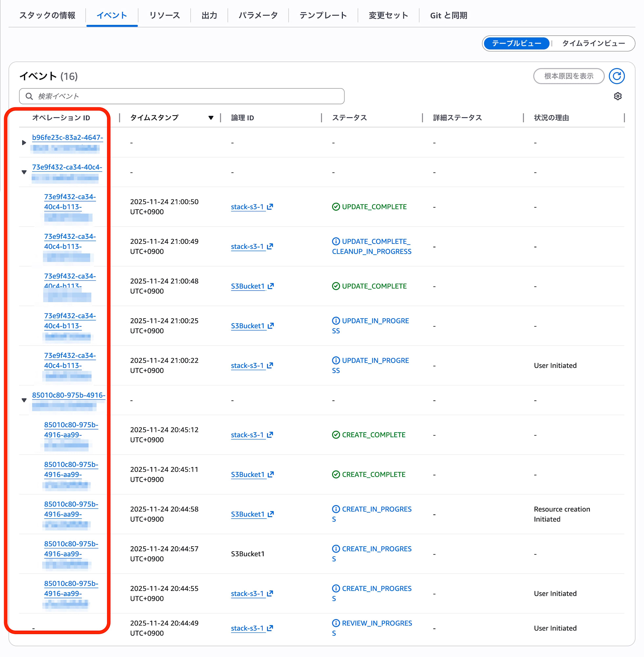The width and height of the screenshot is (644, 657).
Task: Switch to タイムラインビュー view toggle
Action: pos(593,43)
